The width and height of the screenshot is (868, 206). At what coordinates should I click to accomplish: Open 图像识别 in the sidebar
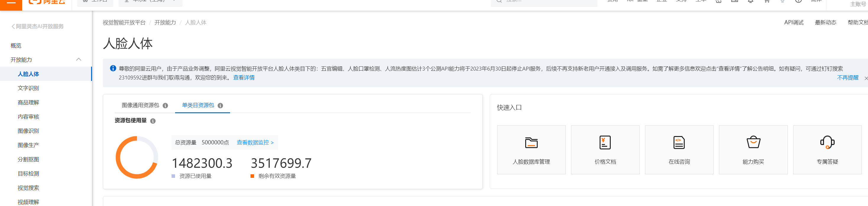(28, 131)
